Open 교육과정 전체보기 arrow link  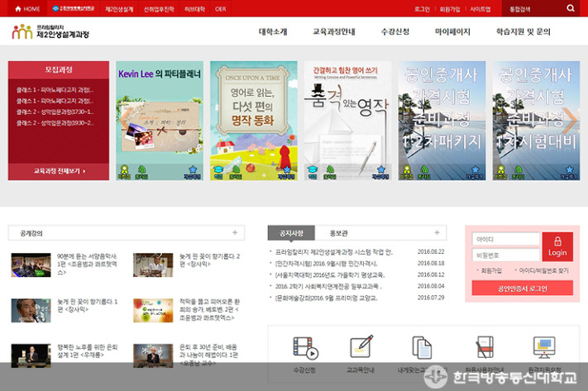point(59,171)
